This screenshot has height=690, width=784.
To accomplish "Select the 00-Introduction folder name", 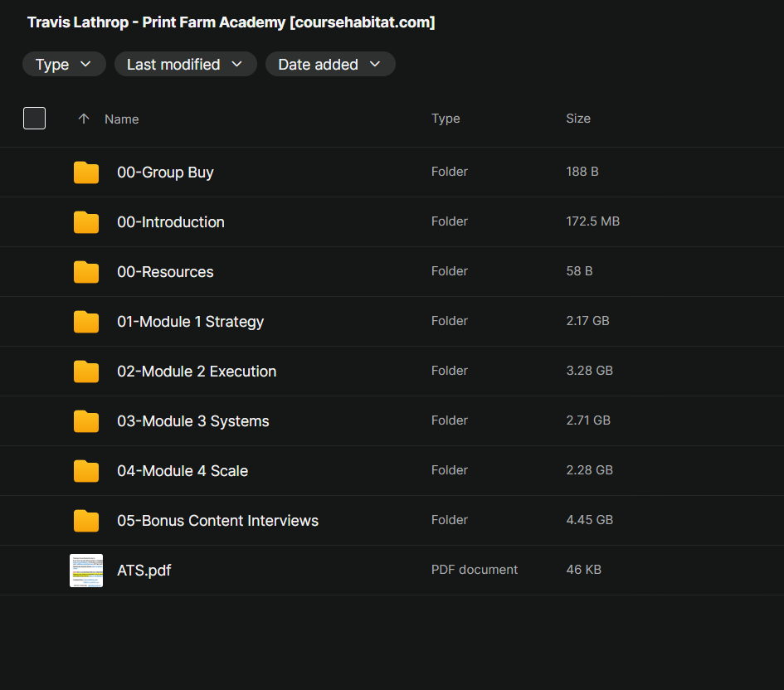I will [171, 222].
